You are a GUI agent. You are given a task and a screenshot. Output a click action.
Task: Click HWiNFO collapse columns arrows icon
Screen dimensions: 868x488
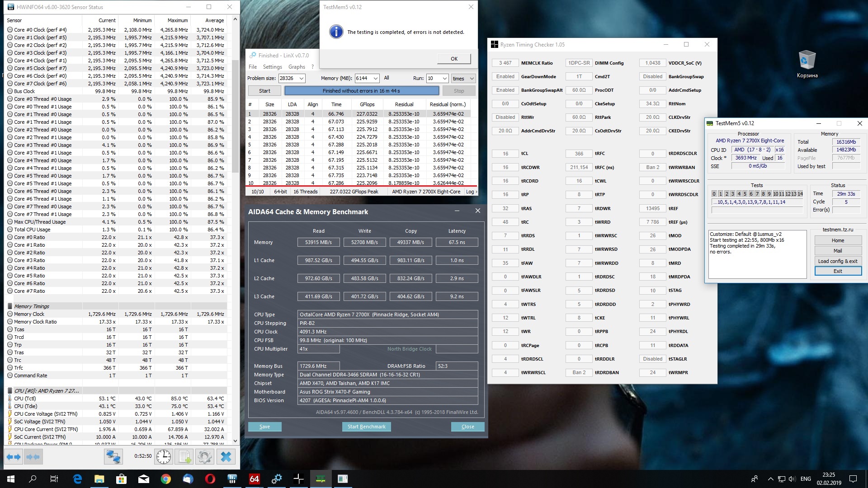34,457
